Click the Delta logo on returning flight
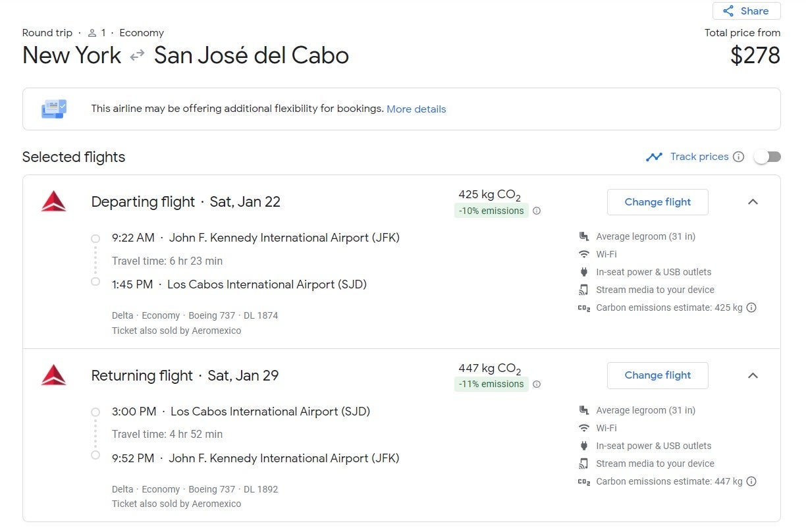Screen dimensions: 806x532 click(x=54, y=375)
